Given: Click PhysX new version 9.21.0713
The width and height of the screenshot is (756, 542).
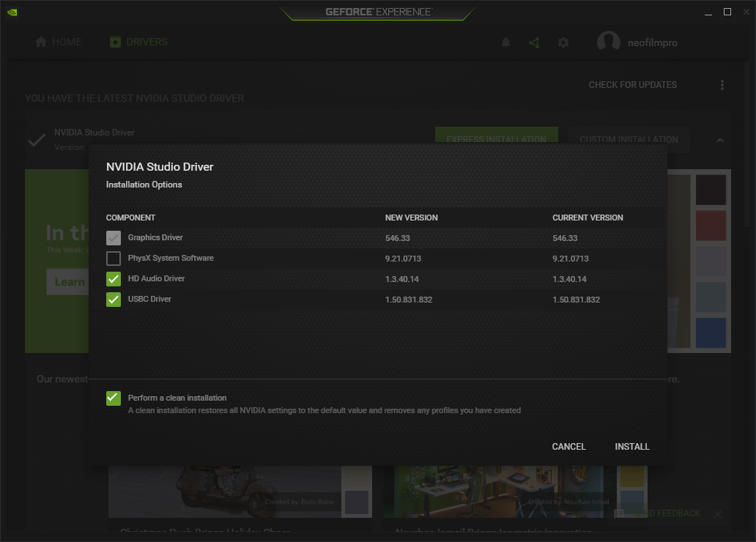Looking at the screenshot, I should coord(403,259).
